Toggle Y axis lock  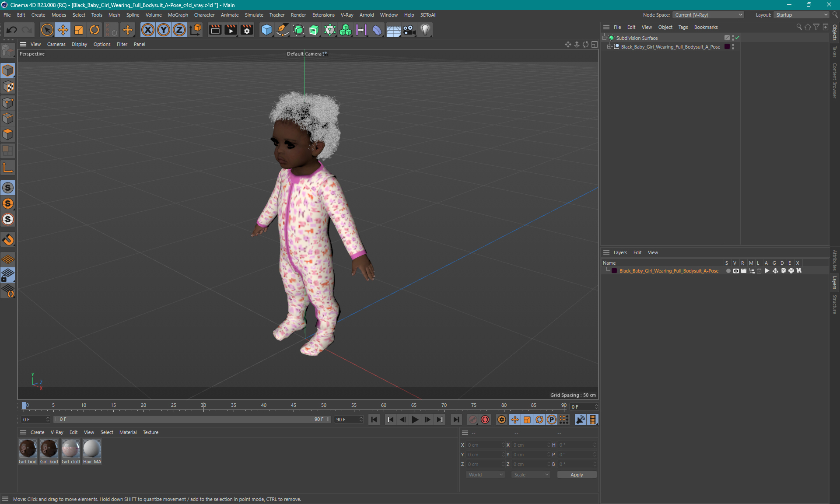click(x=164, y=30)
